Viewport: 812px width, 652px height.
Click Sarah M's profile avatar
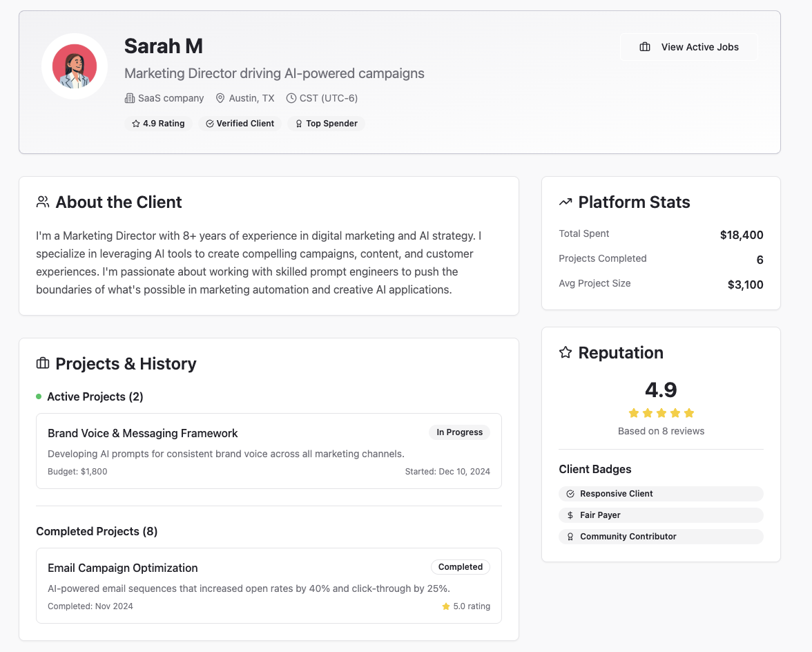(75, 66)
